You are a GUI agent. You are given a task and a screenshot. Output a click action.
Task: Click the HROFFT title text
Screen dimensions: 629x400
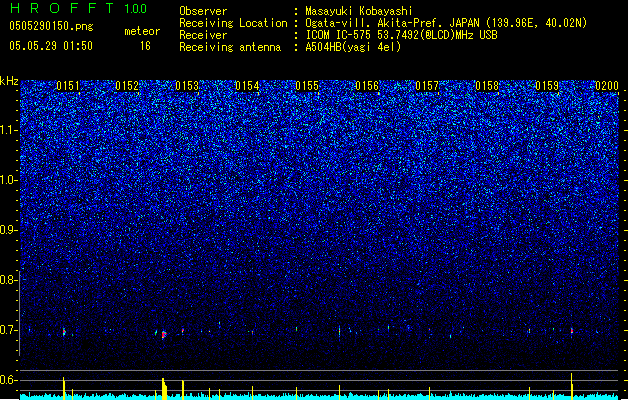pyautogui.click(x=62, y=8)
